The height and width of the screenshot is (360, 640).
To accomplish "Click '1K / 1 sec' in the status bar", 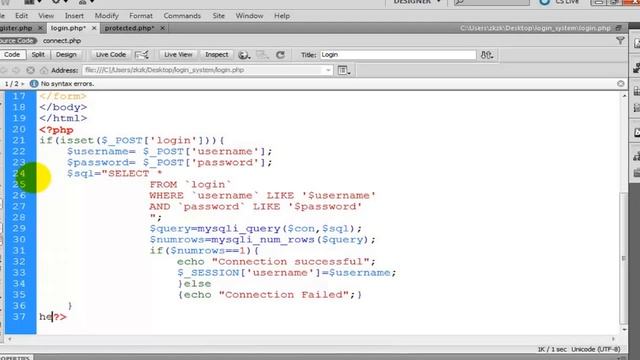I will pyautogui.click(x=552, y=349).
